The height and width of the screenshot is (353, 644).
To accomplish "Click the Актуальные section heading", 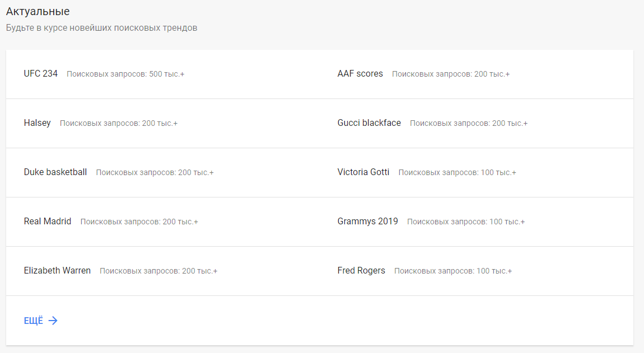I will point(38,12).
